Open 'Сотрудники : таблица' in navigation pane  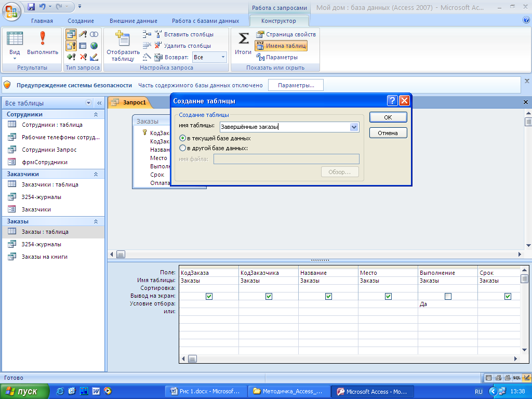tap(52, 125)
